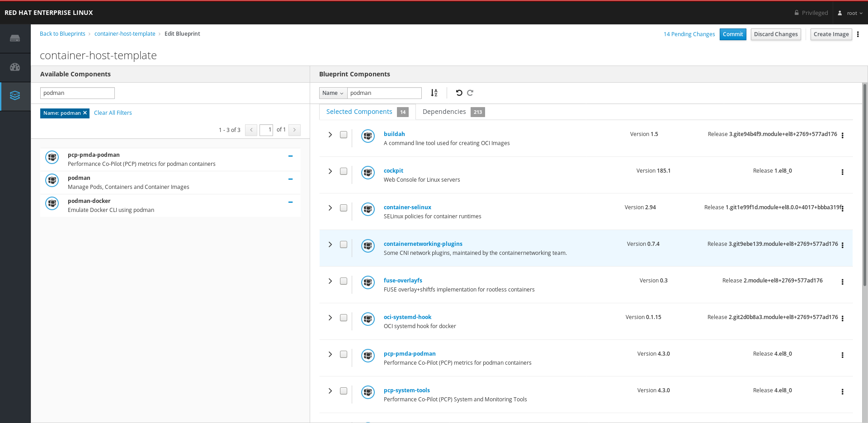
Task: Click the page number input field
Action: (x=266, y=130)
